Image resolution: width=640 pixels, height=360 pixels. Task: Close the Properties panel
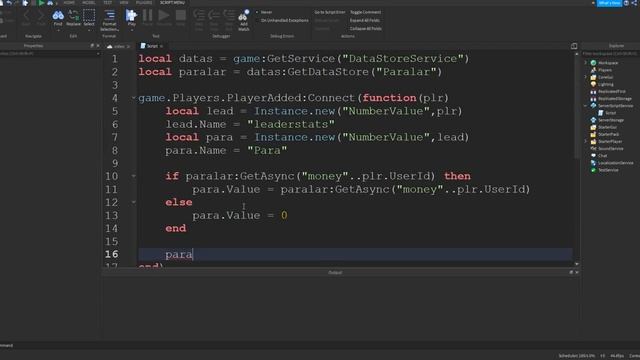click(98, 46)
